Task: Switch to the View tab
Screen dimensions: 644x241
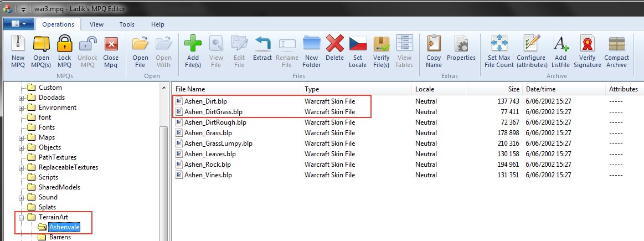Action: click(x=96, y=25)
